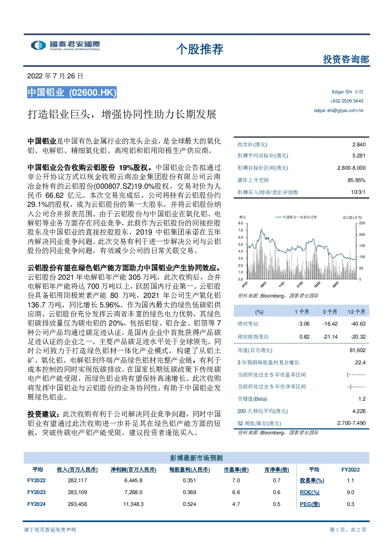Screen dimensions: 392x555
Task: Click the 200 天移动平均 value 4.226
Action: (x=359, y=411)
